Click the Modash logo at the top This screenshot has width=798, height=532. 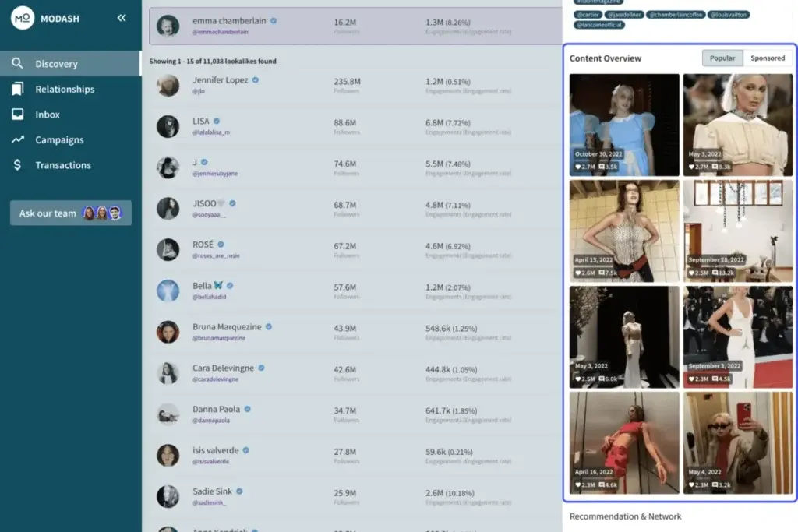(x=22, y=18)
